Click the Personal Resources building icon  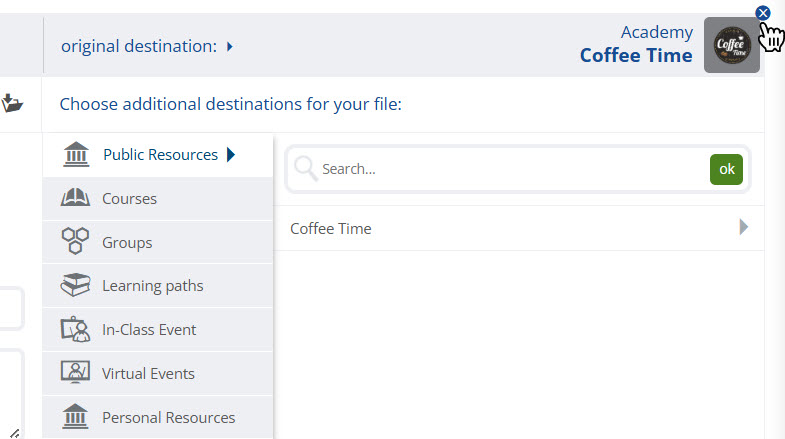(75, 417)
